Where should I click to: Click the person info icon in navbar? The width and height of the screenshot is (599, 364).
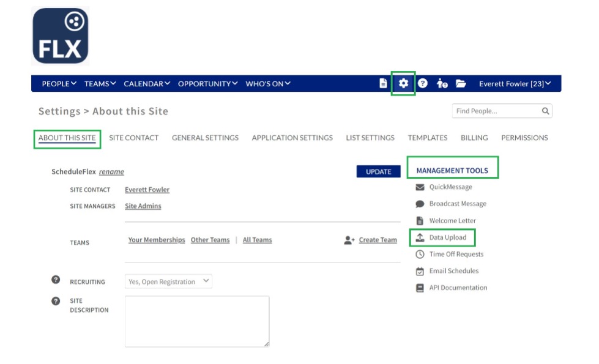tap(442, 83)
